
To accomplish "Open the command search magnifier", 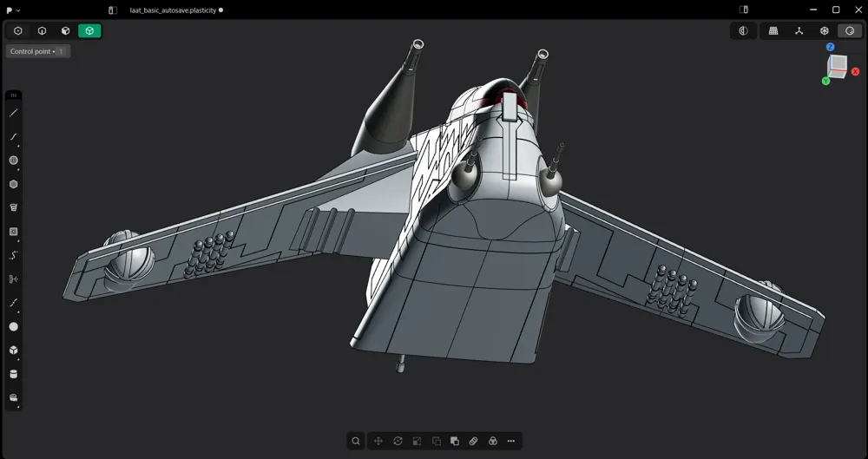I will (356, 442).
